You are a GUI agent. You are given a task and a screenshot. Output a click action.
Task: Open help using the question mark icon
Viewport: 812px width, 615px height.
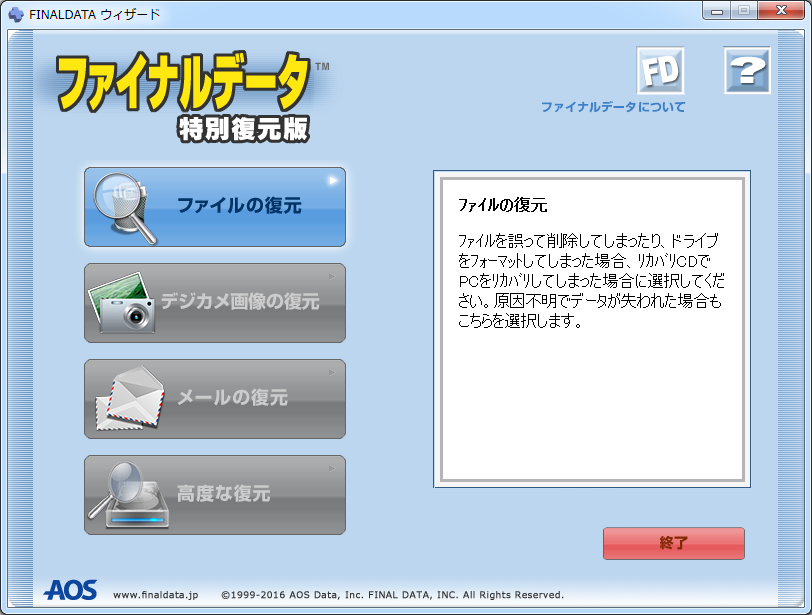point(747,68)
